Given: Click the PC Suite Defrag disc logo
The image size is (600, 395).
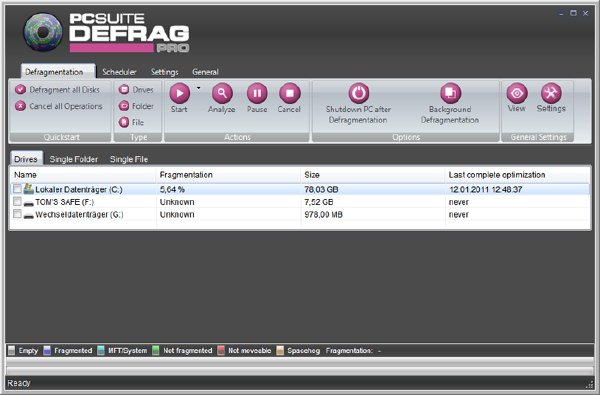Looking at the screenshot, I should click(x=43, y=32).
